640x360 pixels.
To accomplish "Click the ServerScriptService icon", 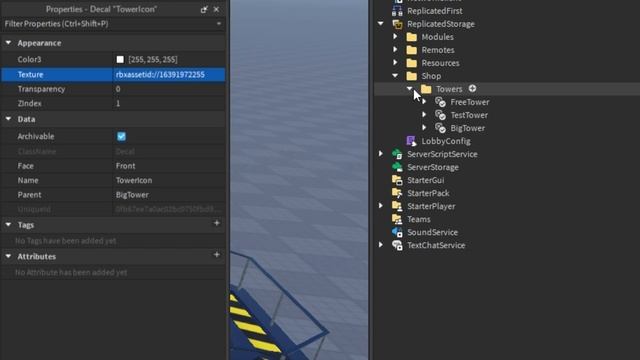I will coord(397,154).
